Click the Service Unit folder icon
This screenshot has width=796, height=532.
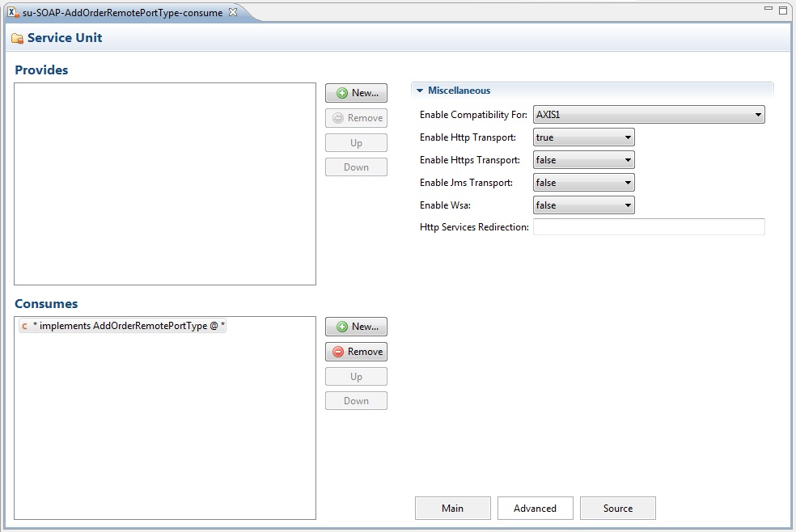17,38
